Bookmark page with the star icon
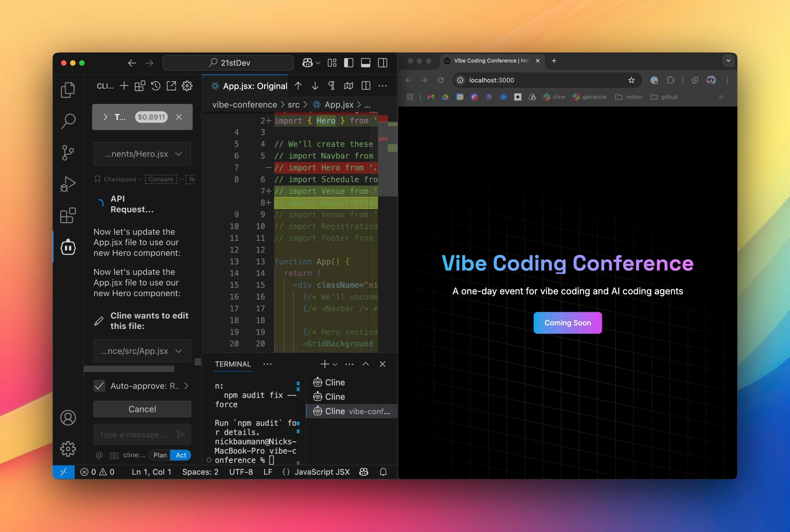The image size is (790, 532). coord(631,80)
